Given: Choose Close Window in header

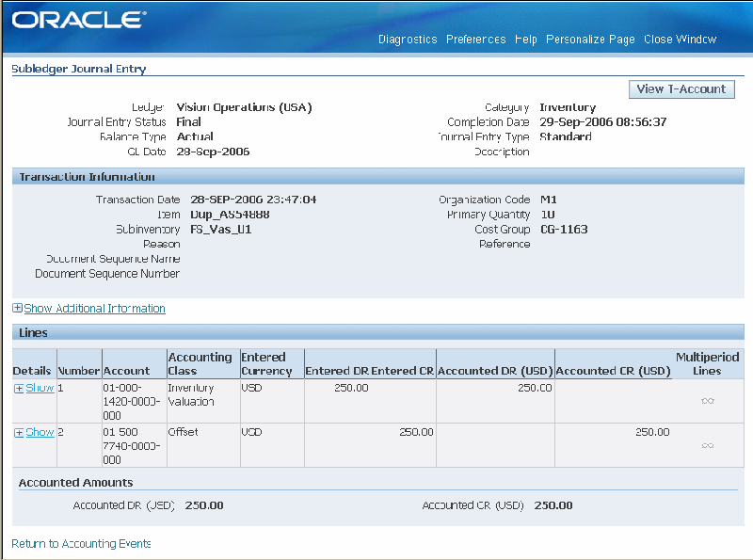Looking at the screenshot, I should (x=680, y=40).
